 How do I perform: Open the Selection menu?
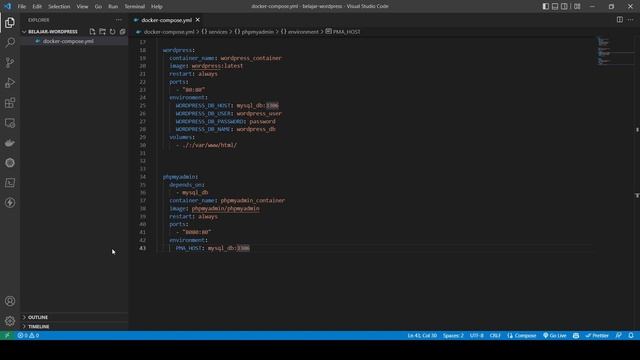coord(59,7)
